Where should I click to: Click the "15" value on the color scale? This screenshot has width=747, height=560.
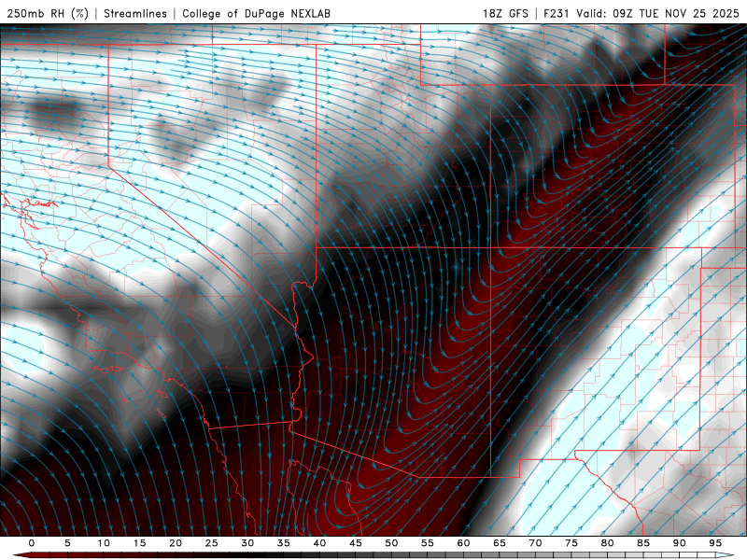pyautogui.click(x=139, y=543)
